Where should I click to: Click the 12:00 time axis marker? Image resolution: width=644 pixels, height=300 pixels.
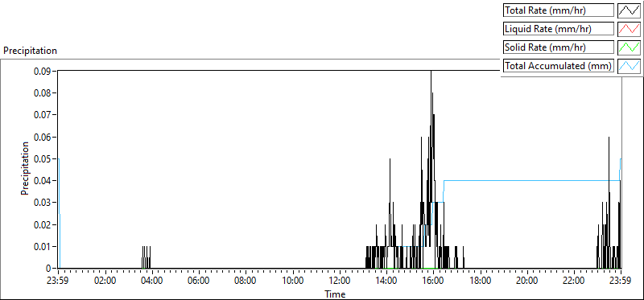point(340,282)
